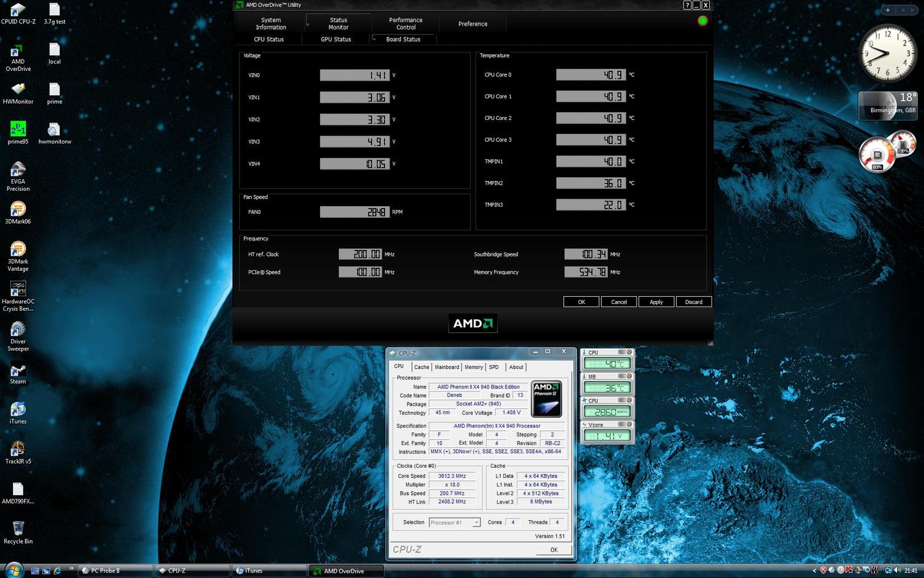The height and width of the screenshot is (578, 924).
Task: Click the TMPIN3 temperature value 22.0
Action: coord(591,204)
